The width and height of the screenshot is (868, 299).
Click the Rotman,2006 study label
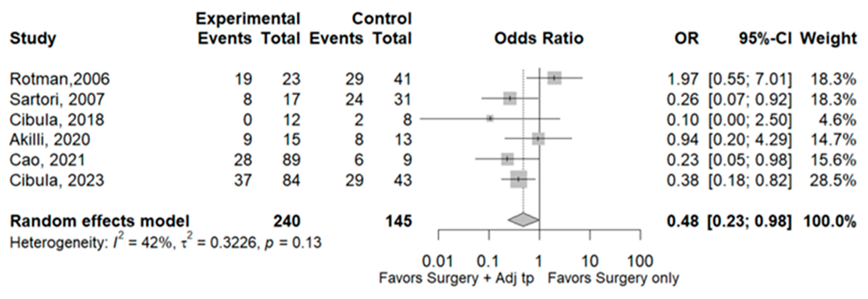tap(60, 79)
